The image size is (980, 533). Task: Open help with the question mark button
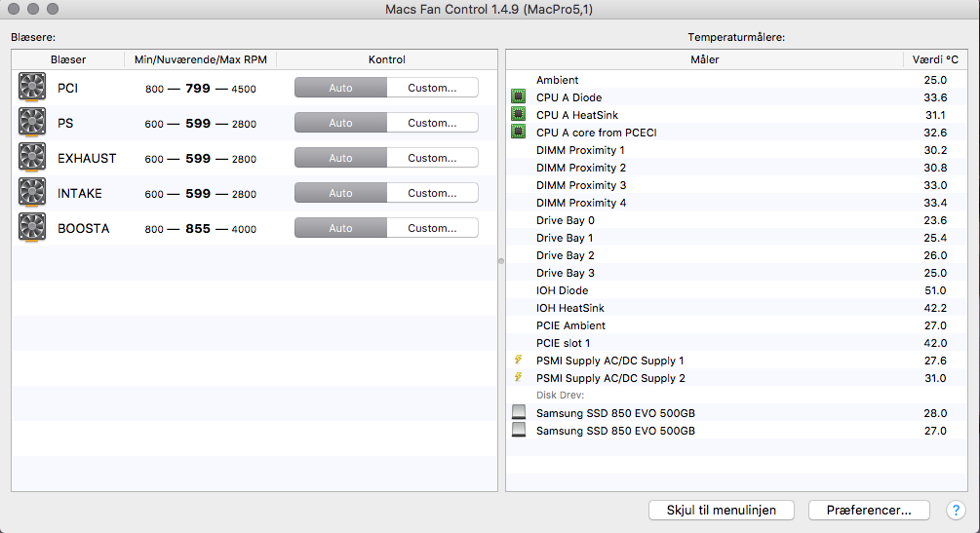956,510
